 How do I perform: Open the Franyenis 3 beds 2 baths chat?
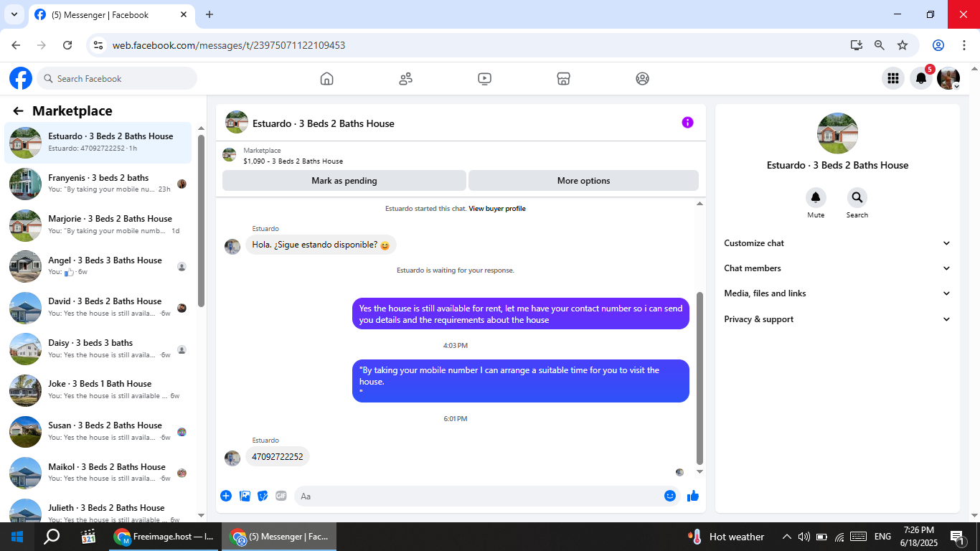pos(98,184)
